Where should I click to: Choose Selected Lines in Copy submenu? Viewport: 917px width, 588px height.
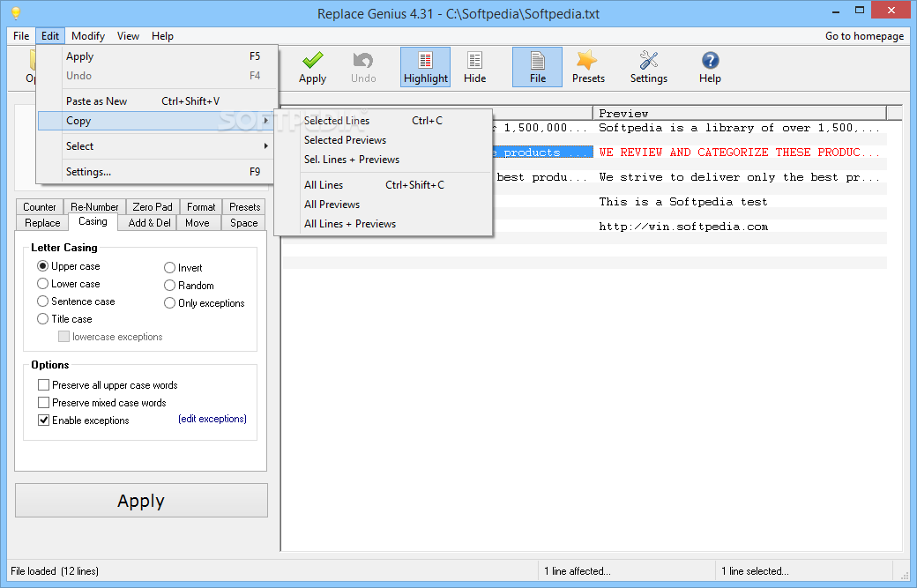pyautogui.click(x=383, y=121)
